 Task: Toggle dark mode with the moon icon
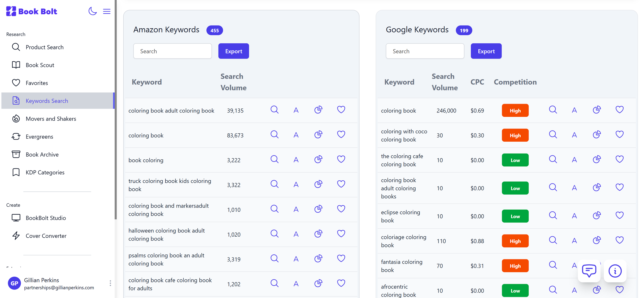(x=92, y=11)
